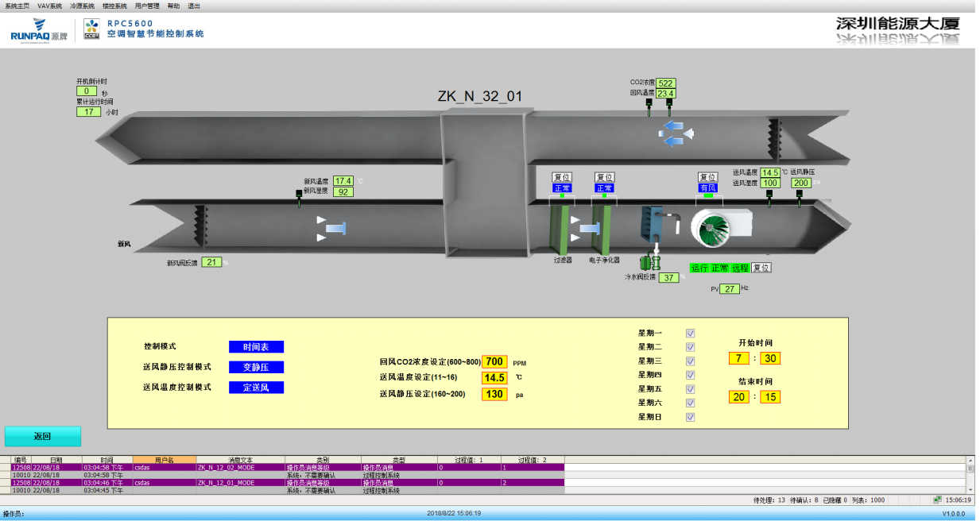Open the VAV系统 menu
The width and height of the screenshot is (980, 521).
point(49,6)
